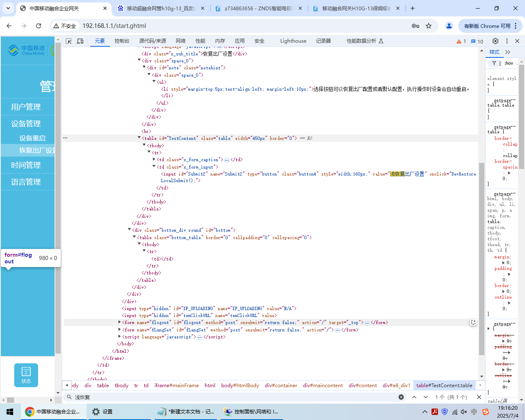Click the row-actions ellipsis beside table#TestContent
The width and height of the screenshot is (525, 420).
(65, 138)
